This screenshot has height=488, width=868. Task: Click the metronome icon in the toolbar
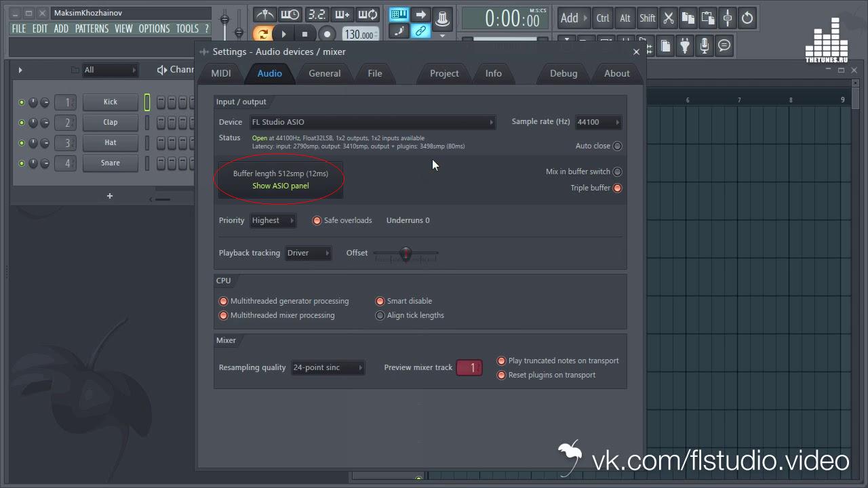click(264, 15)
